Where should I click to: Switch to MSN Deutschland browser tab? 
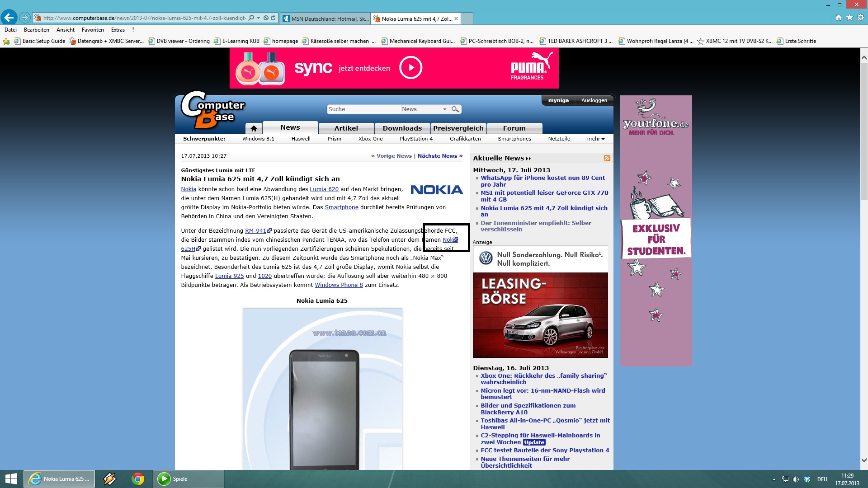325,19
